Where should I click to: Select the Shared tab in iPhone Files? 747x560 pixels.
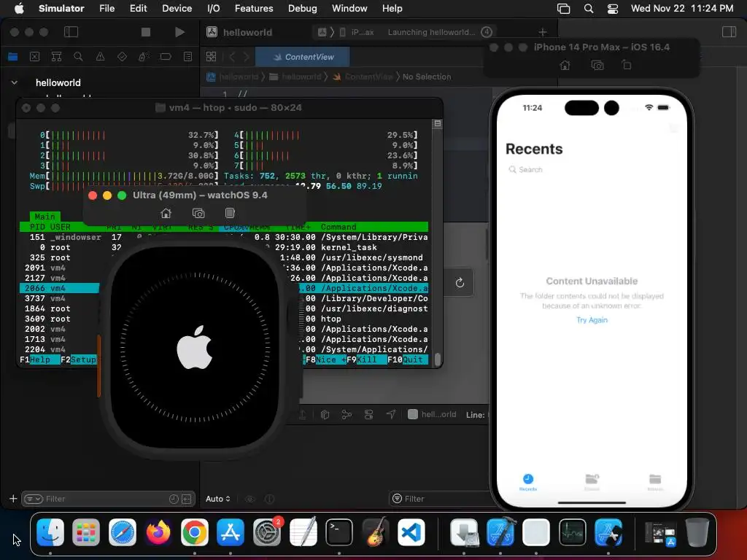[592, 482]
